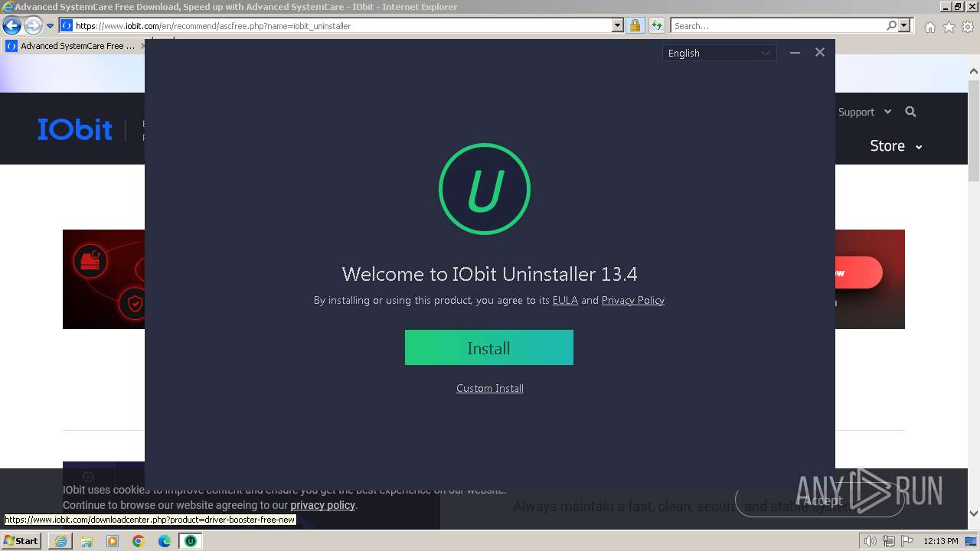Open the privacy policy link in cookie notice
Image resolution: width=980 pixels, height=551 pixels.
pos(322,505)
